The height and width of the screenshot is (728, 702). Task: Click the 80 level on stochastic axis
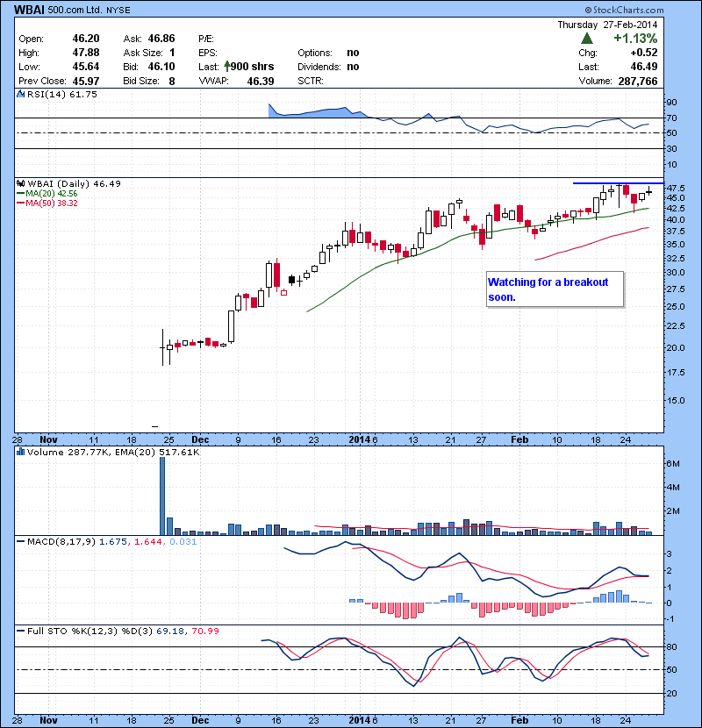(x=672, y=646)
